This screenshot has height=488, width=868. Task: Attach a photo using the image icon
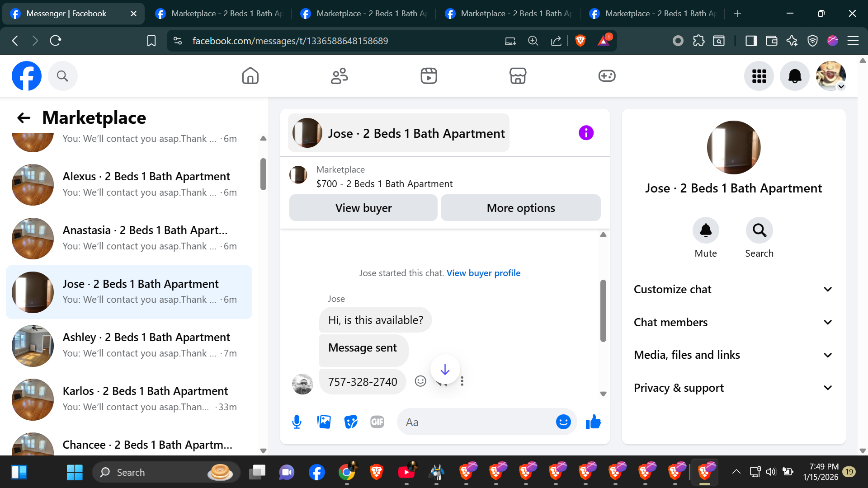[324, 422]
